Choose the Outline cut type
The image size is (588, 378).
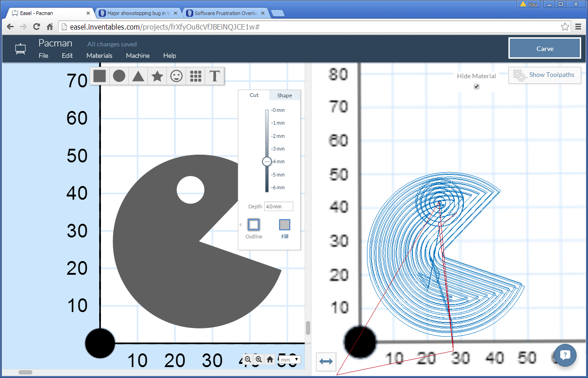pos(254,228)
